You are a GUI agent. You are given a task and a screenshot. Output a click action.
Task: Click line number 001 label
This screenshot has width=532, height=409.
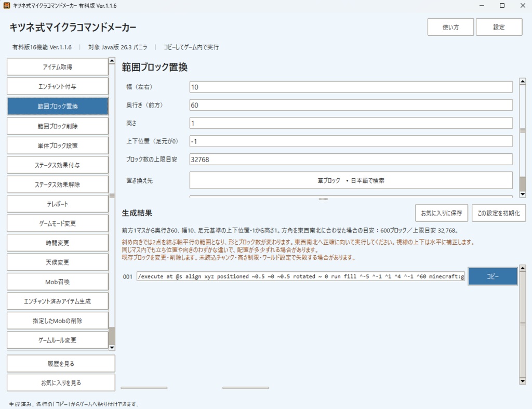tap(128, 276)
